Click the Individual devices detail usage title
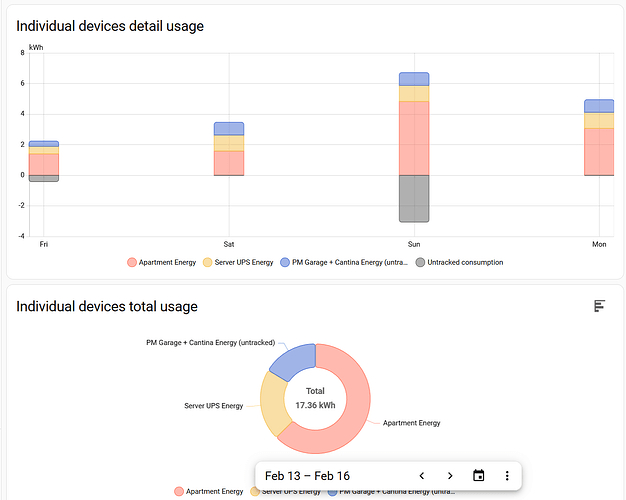The image size is (626, 500). pyautogui.click(x=110, y=26)
